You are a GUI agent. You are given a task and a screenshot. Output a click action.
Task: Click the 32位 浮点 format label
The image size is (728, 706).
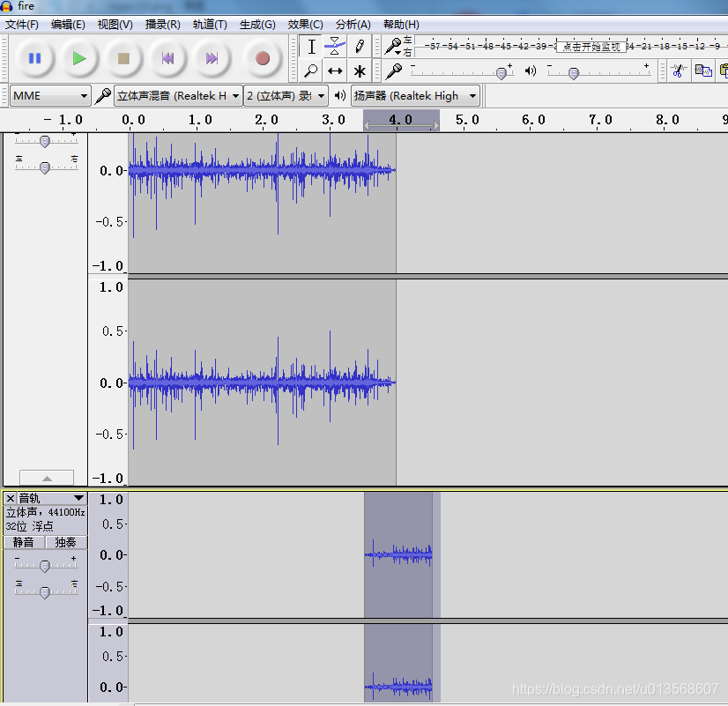(29, 526)
